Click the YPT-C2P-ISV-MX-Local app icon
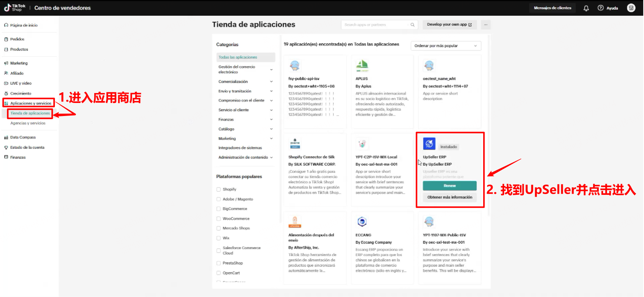The width and height of the screenshot is (644, 297). click(x=362, y=144)
